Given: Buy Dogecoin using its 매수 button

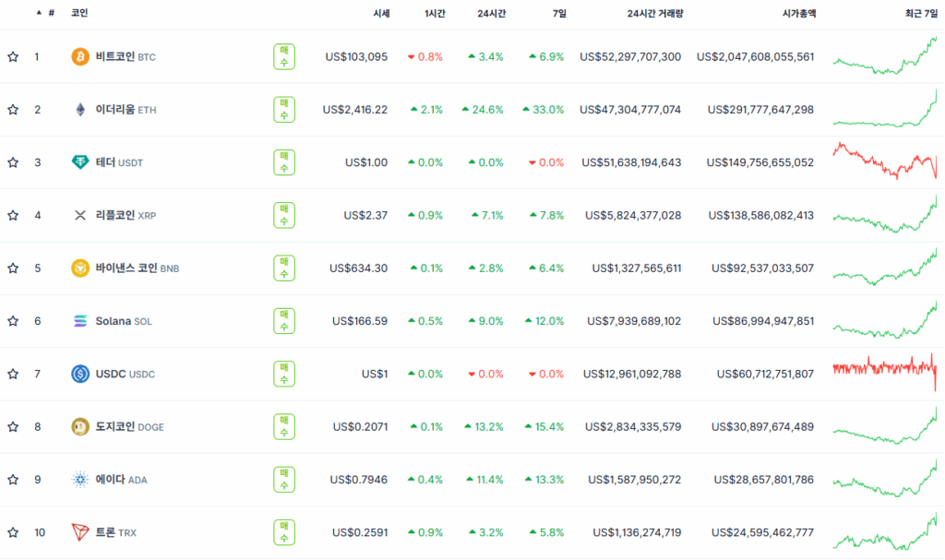Looking at the screenshot, I should click(x=284, y=427).
